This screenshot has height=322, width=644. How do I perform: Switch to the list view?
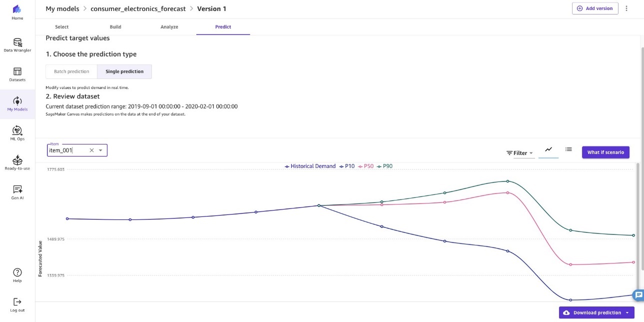click(569, 149)
